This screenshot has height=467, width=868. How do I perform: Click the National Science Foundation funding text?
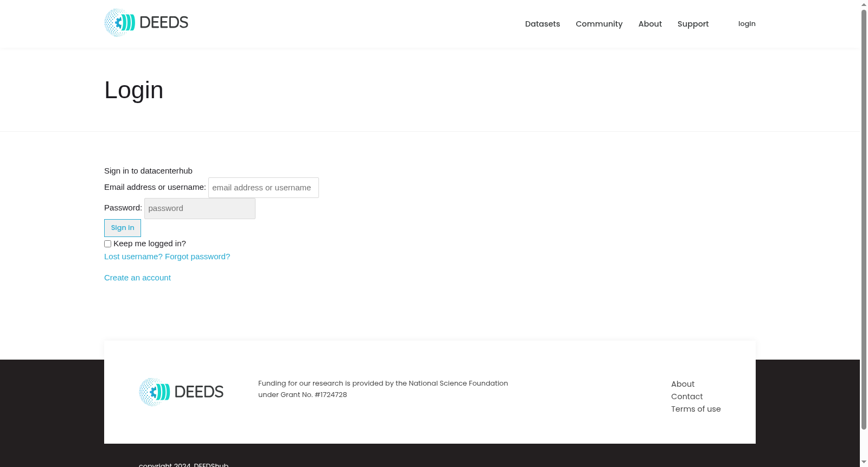[x=383, y=389]
